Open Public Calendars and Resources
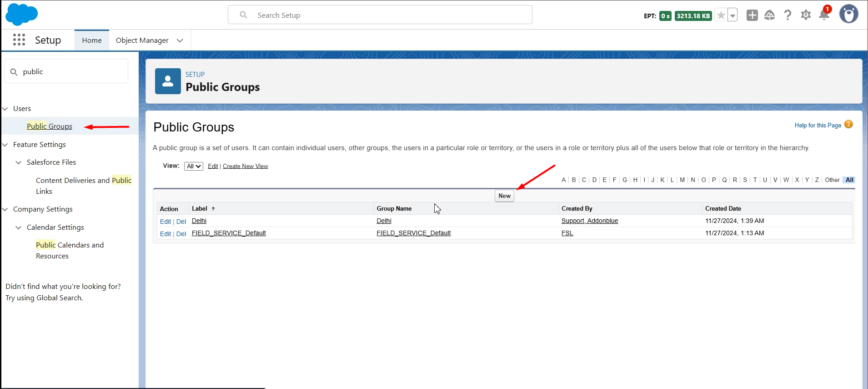The image size is (868, 389). tap(70, 250)
